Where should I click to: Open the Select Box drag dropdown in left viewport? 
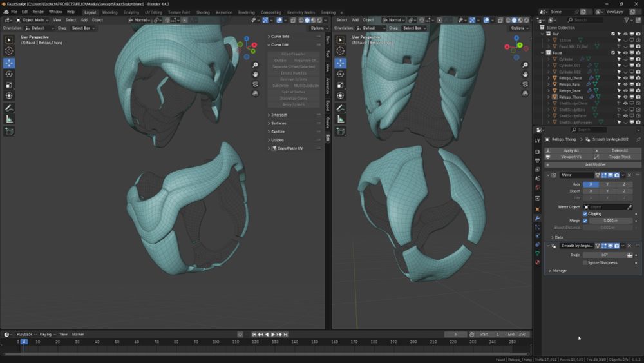[83, 28]
